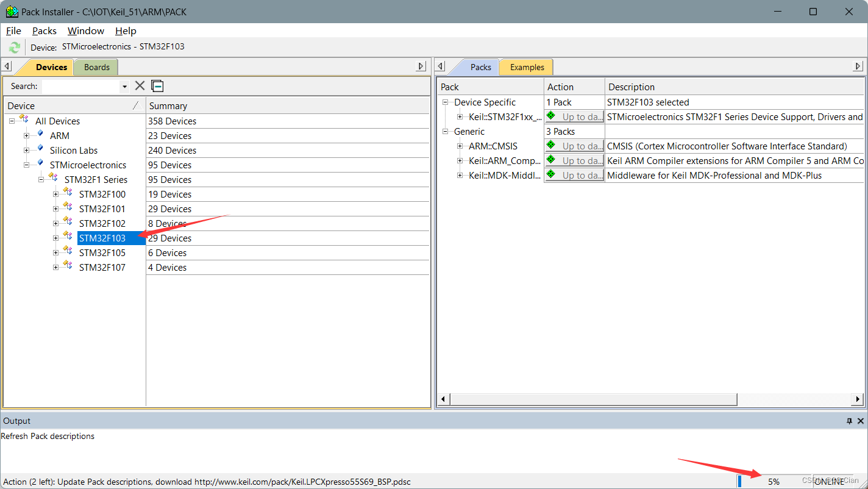Close the Output panel
This screenshot has height=489, width=868.
click(861, 421)
